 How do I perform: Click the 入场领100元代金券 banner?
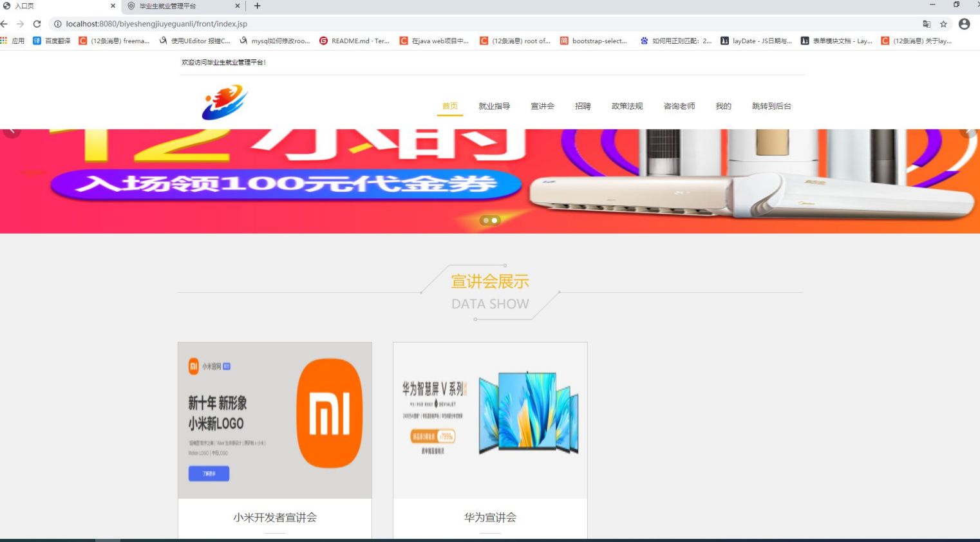285,184
